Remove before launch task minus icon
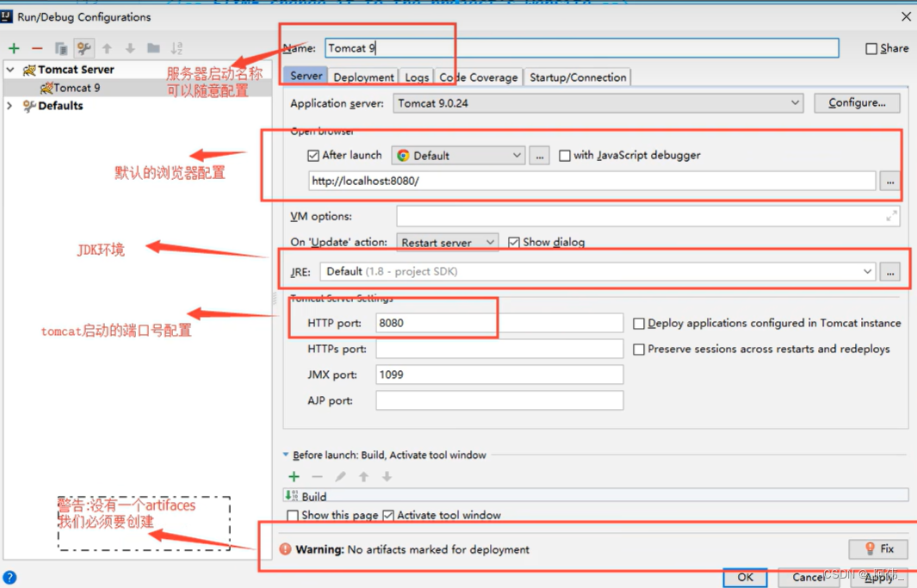 point(317,477)
